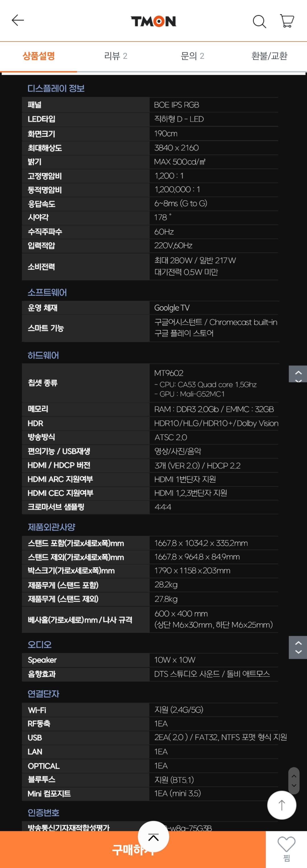Click the 소프트웨어 heading
307x868 pixels.
click(x=47, y=292)
